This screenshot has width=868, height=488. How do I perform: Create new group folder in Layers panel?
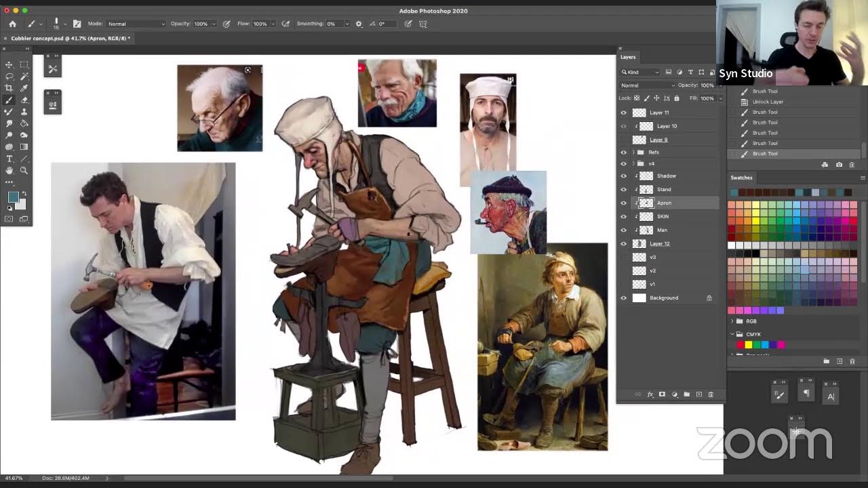(x=686, y=394)
